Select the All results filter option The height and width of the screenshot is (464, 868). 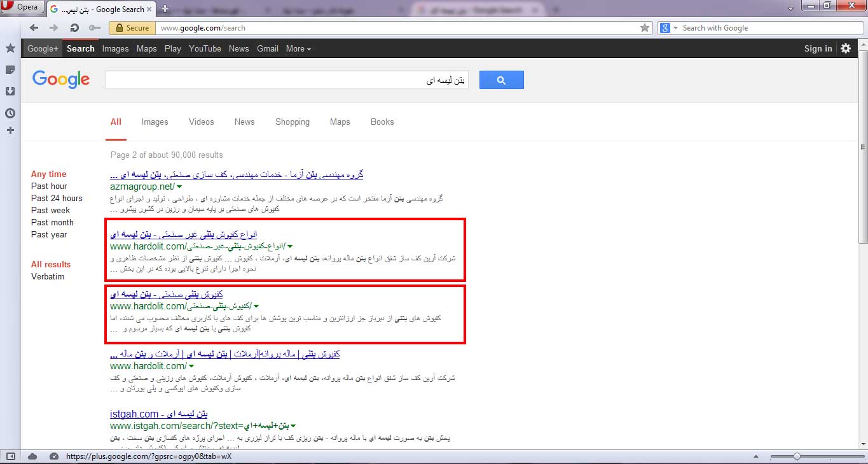pyautogui.click(x=51, y=264)
